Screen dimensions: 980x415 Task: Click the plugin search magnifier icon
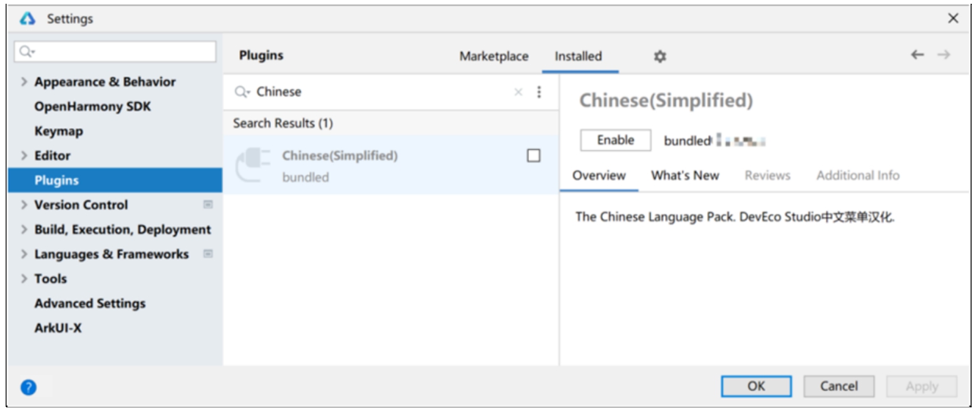point(242,92)
